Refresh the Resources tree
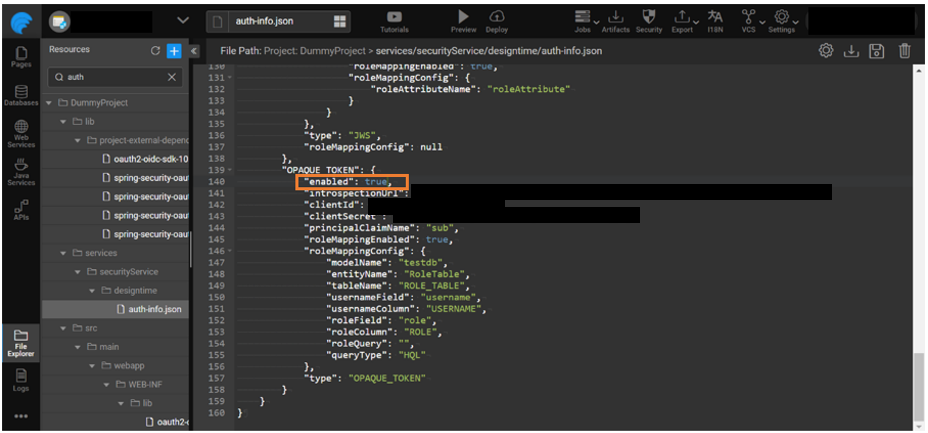The height and width of the screenshot is (433, 928). tap(155, 50)
